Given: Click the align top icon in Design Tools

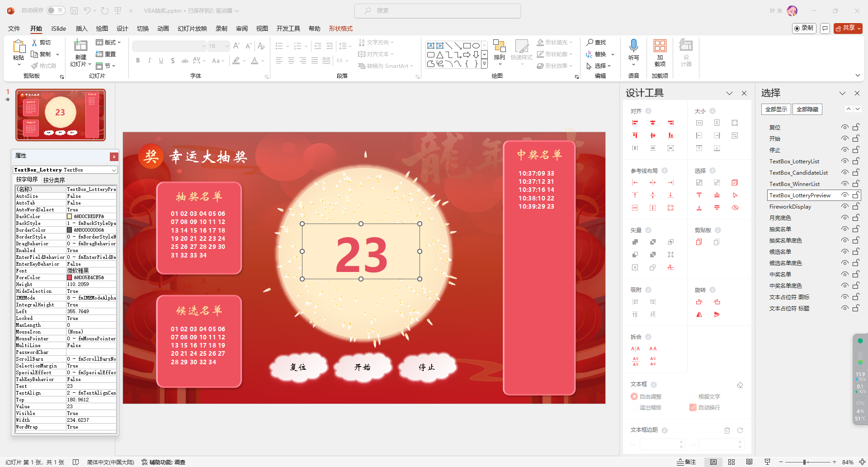Looking at the screenshot, I should pos(635,135).
